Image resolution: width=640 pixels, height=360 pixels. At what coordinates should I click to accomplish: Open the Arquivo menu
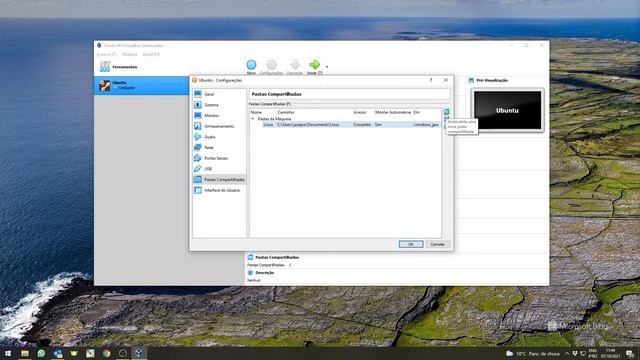(107, 54)
